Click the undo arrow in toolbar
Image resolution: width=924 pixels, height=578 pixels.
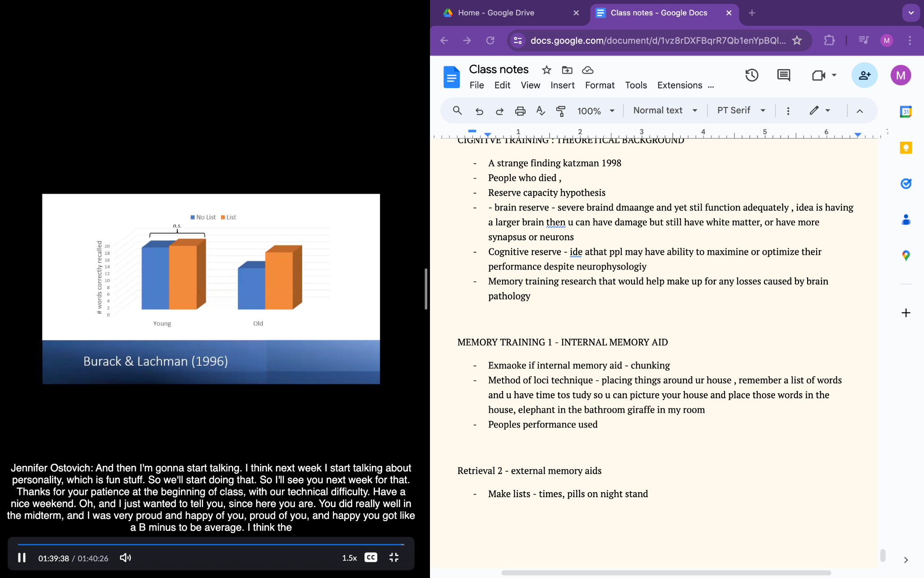pos(479,111)
